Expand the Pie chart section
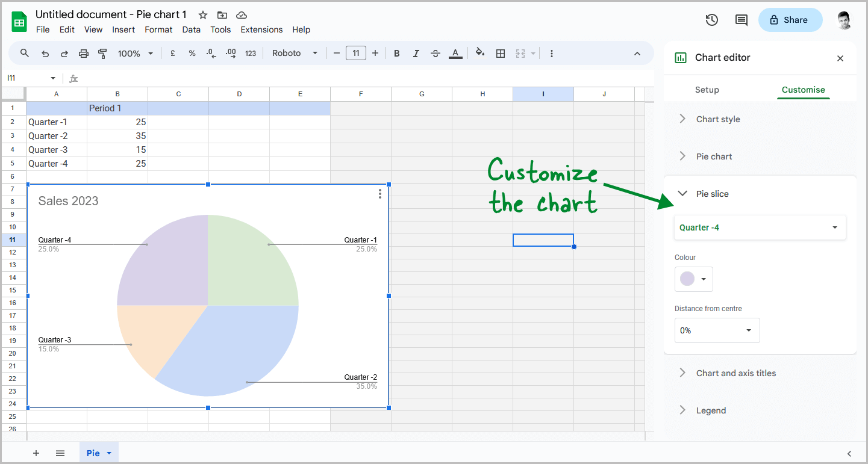868x464 pixels. (x=760, y=156)
